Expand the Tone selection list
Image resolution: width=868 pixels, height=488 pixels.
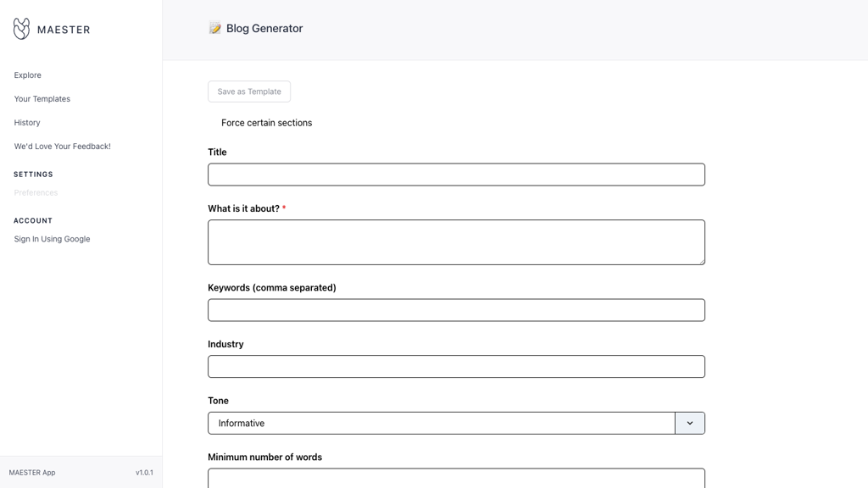[x=689, y=423]
